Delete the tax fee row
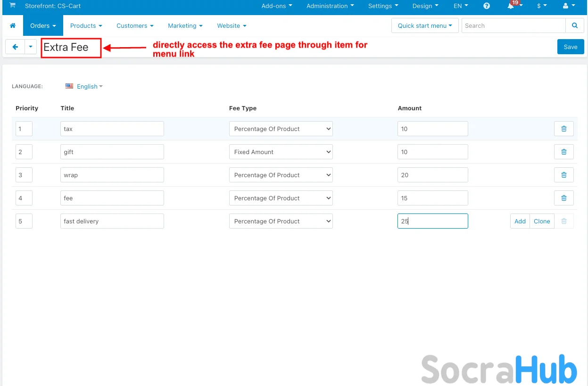This screenshot has height=386, width=588. tap(563, 129)
